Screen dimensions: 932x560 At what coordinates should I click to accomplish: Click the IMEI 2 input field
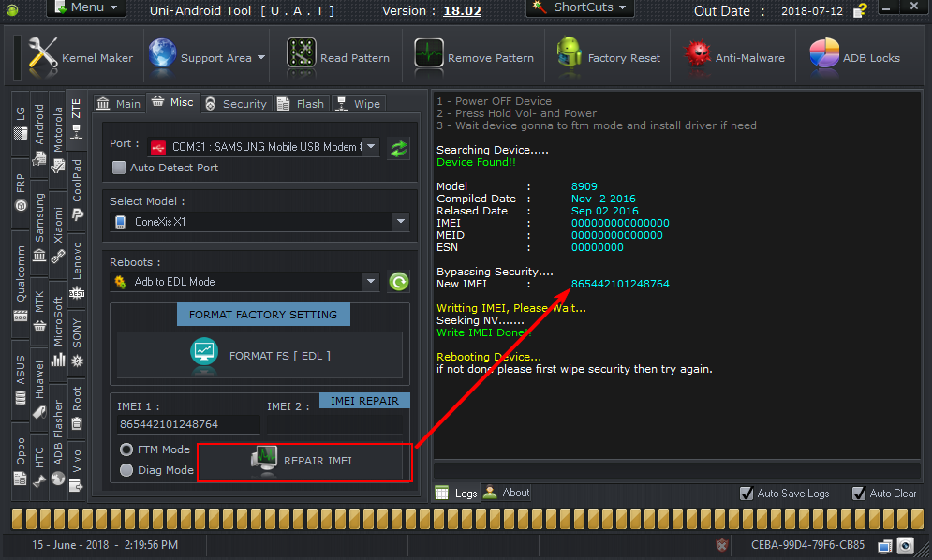[334, 424]
